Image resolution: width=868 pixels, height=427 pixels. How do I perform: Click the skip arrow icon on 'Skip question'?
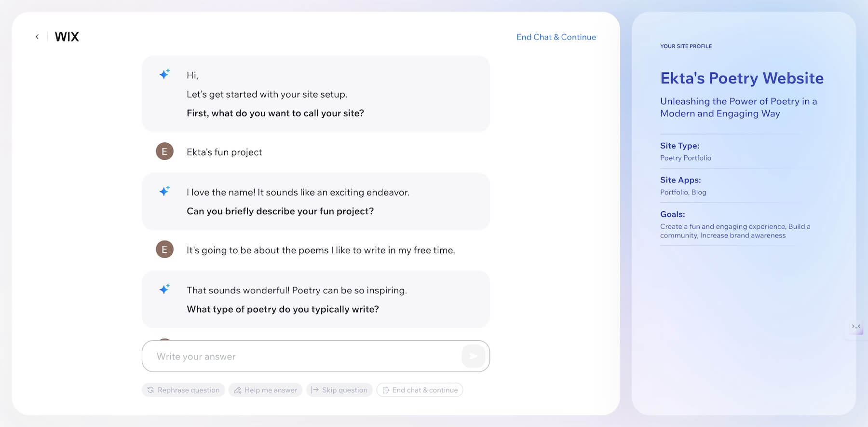[x=314, y=390]
